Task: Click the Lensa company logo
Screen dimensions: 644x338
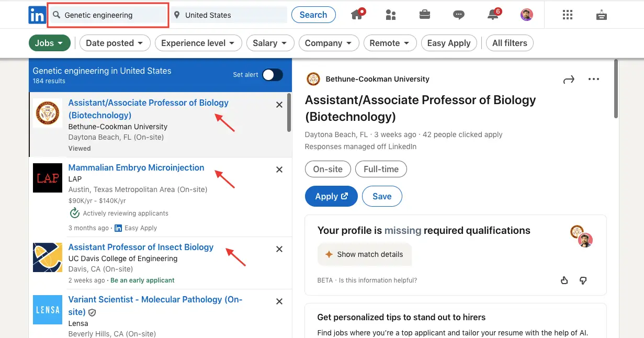Action: tap(48, 310)
